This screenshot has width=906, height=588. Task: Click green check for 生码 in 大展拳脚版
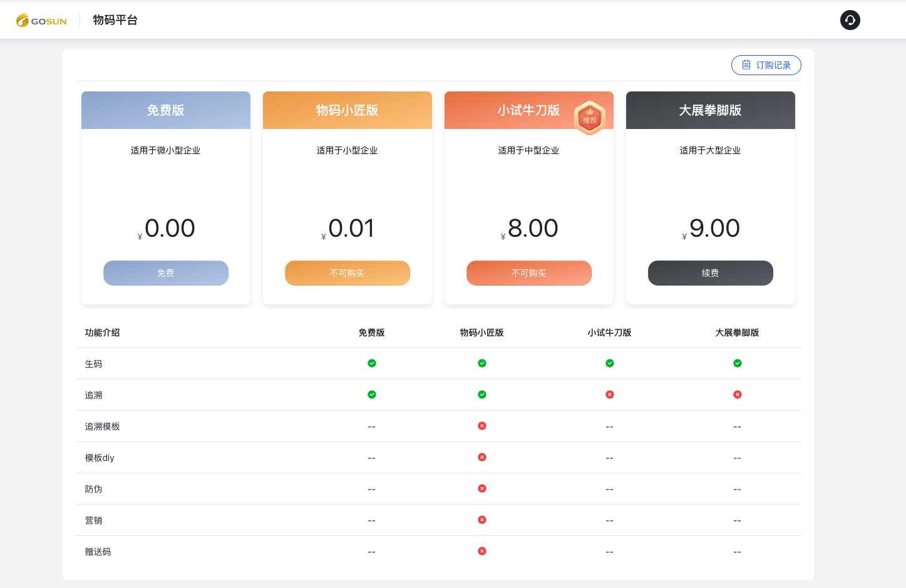(x=738, y=363)
